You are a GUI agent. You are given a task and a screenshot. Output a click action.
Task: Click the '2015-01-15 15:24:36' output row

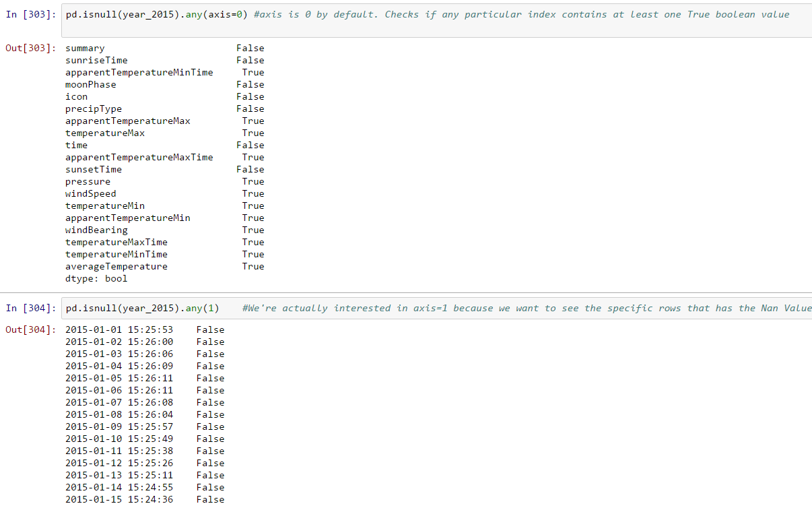[x=119, y=500]
